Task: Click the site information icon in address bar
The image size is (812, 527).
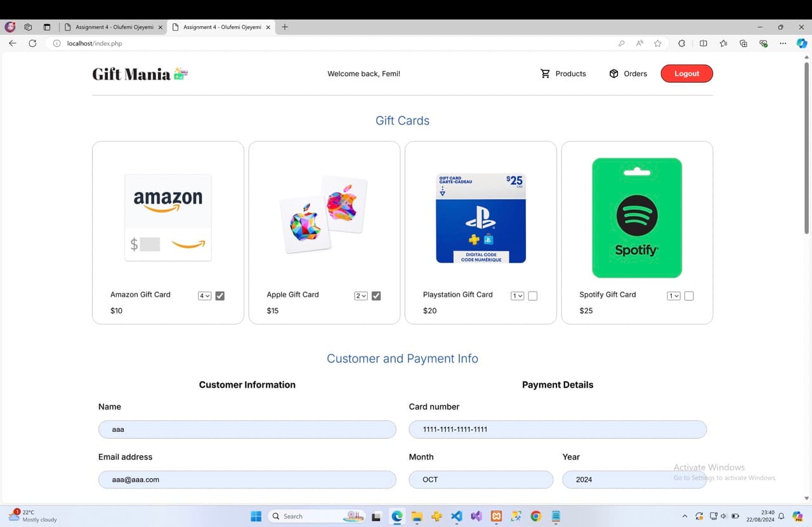Action: [x=56, y=43]
